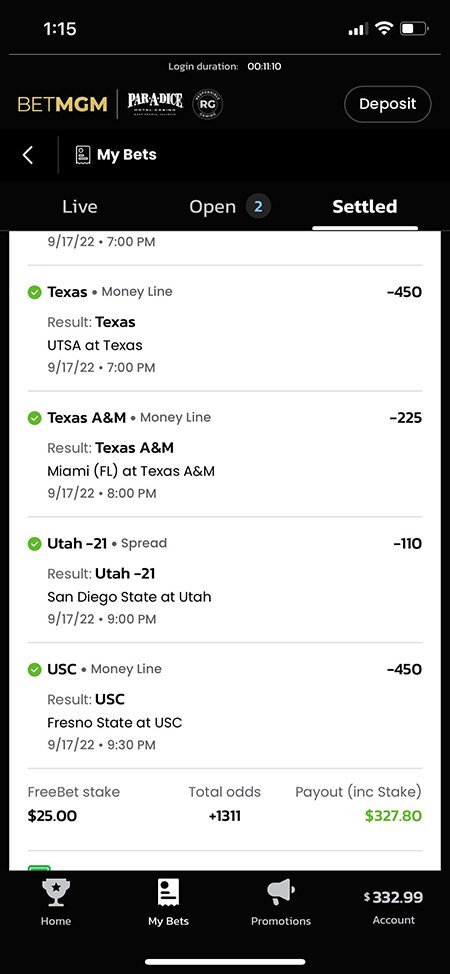The width and height of the screenshot is (450, 974).
Task: Tap the $327.80 payout amount
Action: [x=393, y=816]
